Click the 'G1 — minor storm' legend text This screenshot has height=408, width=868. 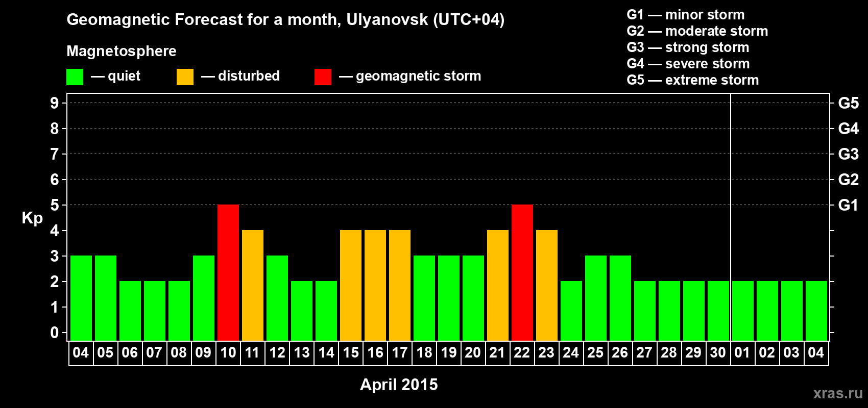pos(685,15)
